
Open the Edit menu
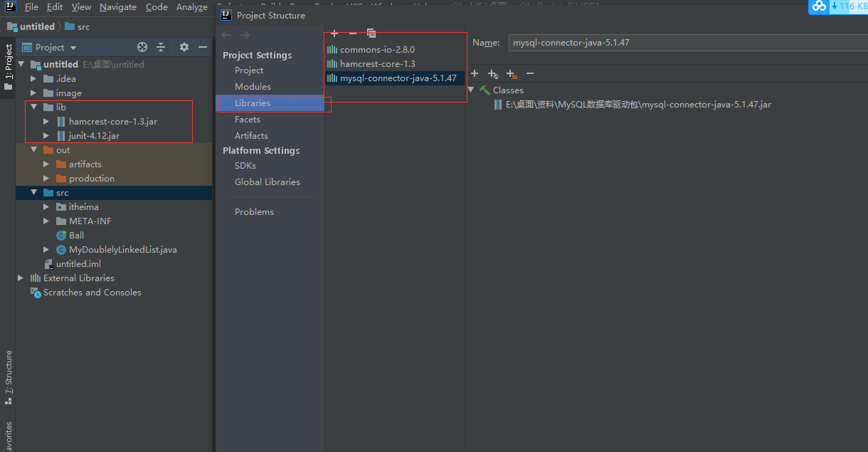[55, 7]
